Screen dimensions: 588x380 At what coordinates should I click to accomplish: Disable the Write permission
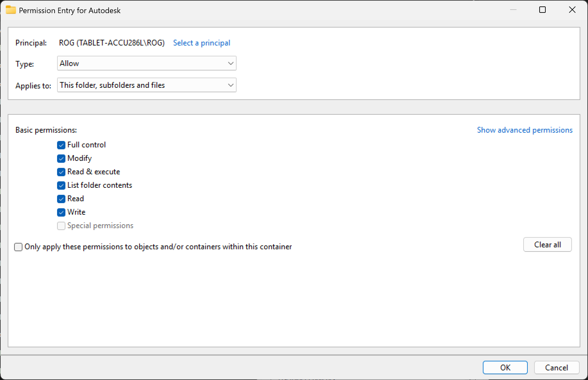pyautogui.click(x=61, y=212)
